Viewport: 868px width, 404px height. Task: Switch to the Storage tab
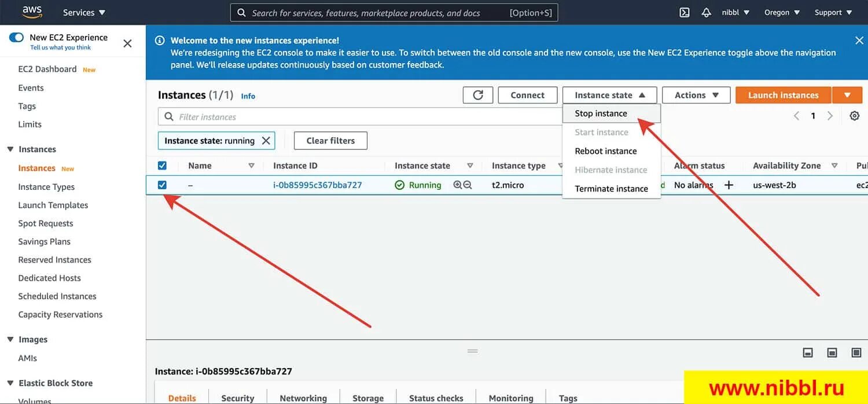pos(368,398)
